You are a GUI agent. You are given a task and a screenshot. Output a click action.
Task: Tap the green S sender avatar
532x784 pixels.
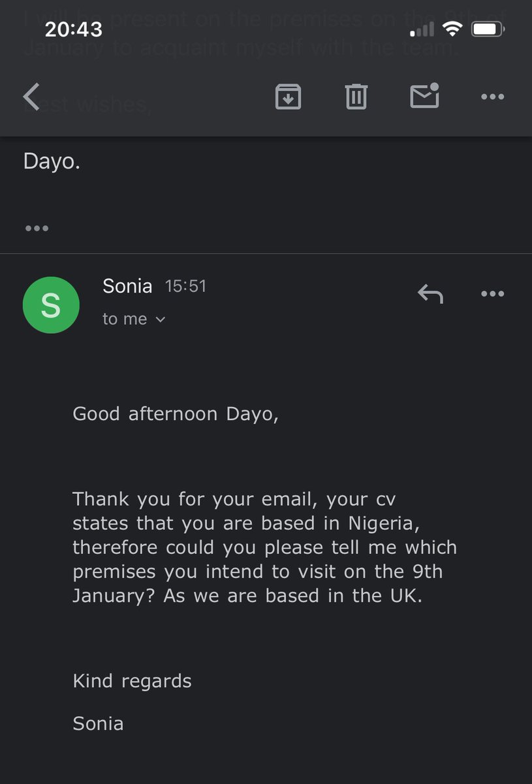pos(51,305)
